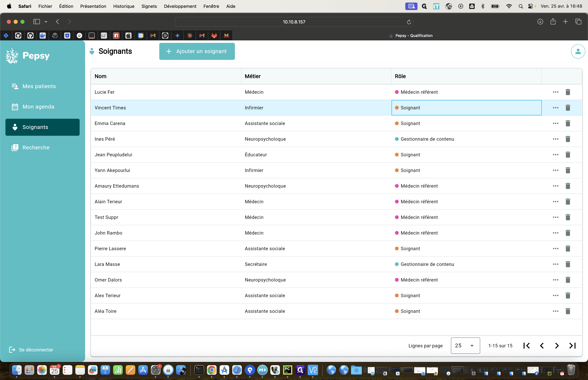588x380 pixels.
Task: Open more options for Emma Carena
Action: click(x=556, y=123)
